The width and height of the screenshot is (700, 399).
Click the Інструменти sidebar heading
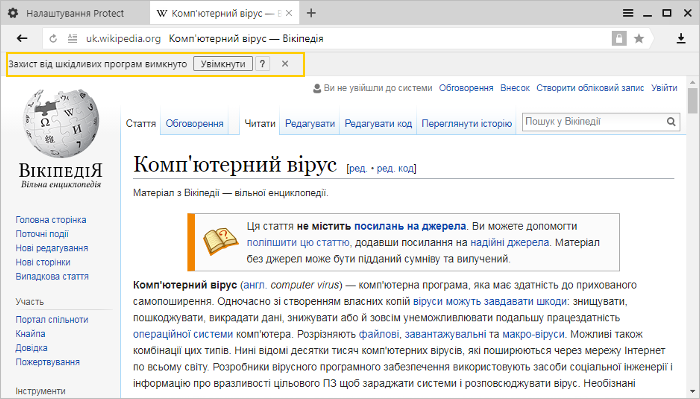click(40, 391)
